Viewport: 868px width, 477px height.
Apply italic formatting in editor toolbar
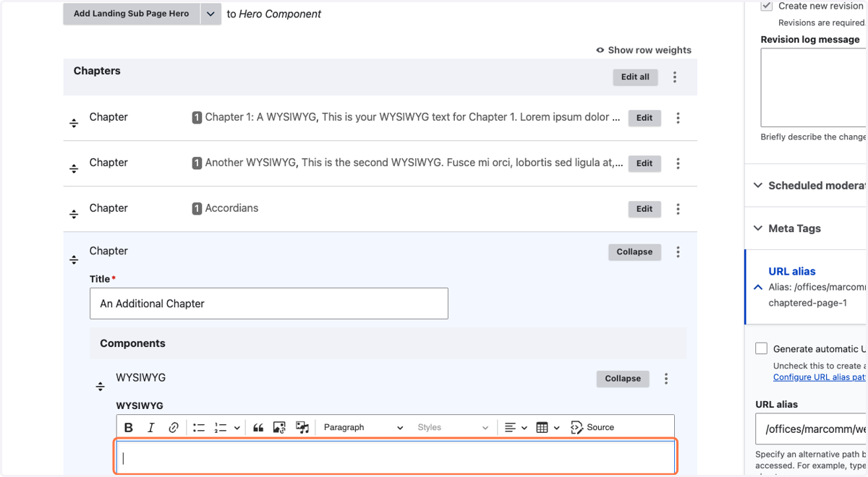(151, 427)
